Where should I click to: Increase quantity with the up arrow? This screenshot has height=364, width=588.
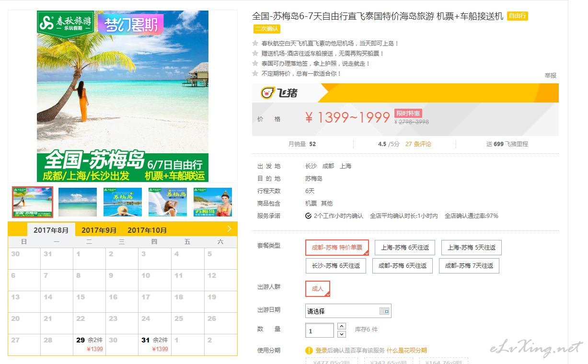[342, 326]
